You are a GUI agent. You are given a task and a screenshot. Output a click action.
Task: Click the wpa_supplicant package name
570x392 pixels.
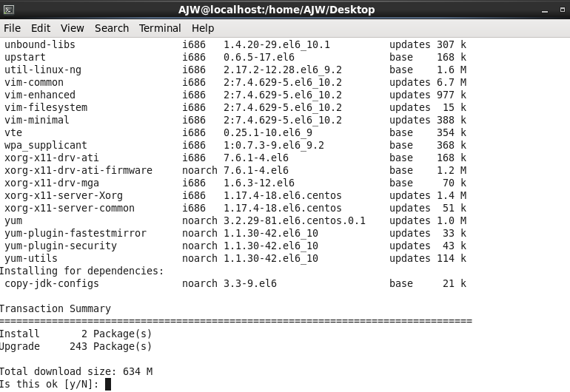(46, 145)
